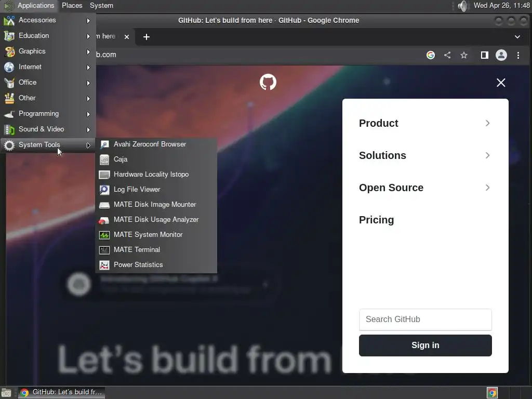Click the Education category icon

pos(9,36)
